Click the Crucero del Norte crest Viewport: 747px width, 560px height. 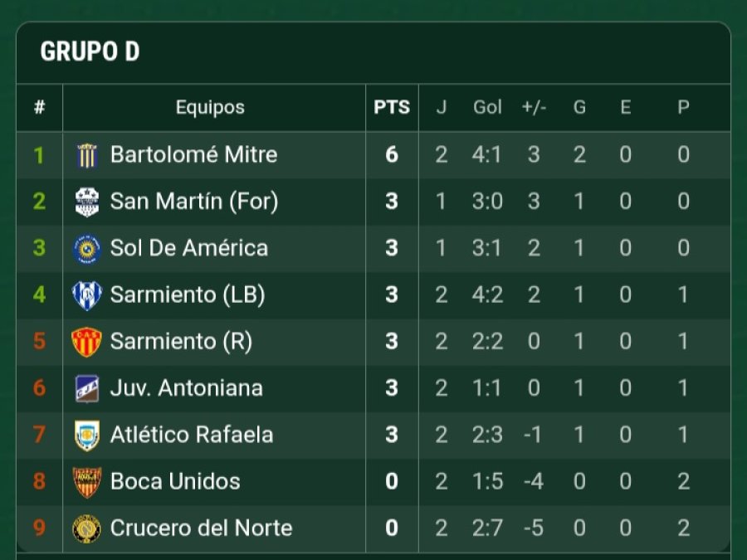87,528
